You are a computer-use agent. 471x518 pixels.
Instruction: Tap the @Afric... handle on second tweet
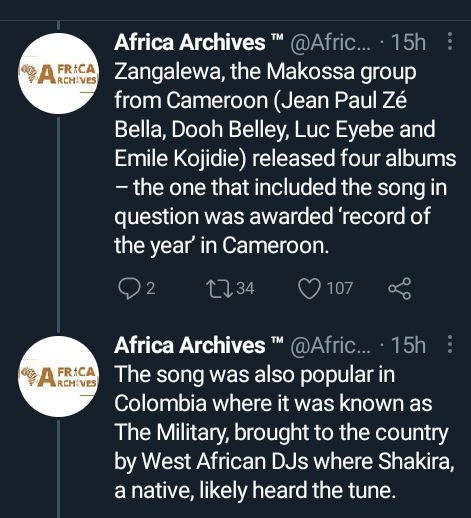click(330, 345)
